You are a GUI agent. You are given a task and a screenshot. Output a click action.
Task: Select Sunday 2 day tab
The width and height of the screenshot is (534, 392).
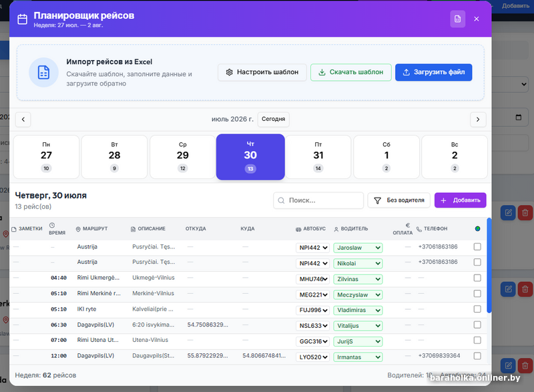[x=455, y=157]
